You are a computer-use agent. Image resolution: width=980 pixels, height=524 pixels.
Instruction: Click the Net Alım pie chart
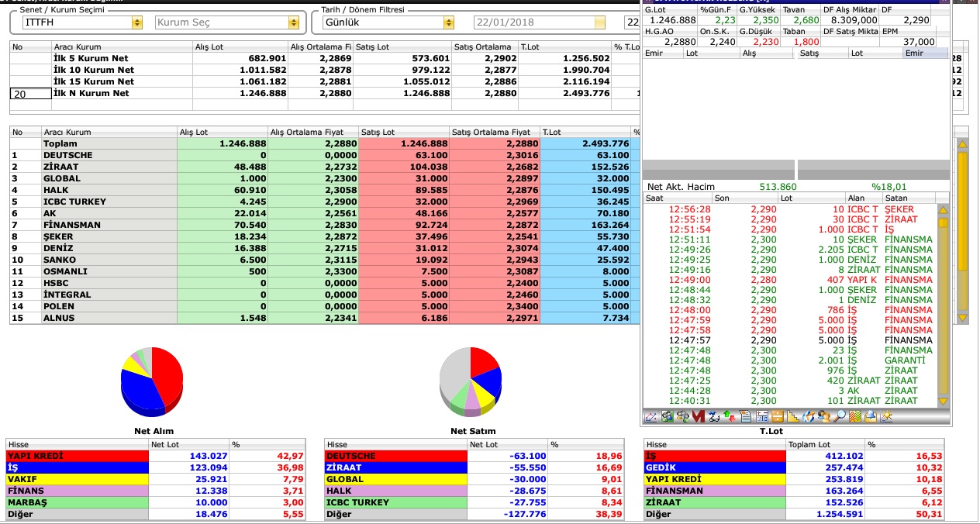coord(152,381)
